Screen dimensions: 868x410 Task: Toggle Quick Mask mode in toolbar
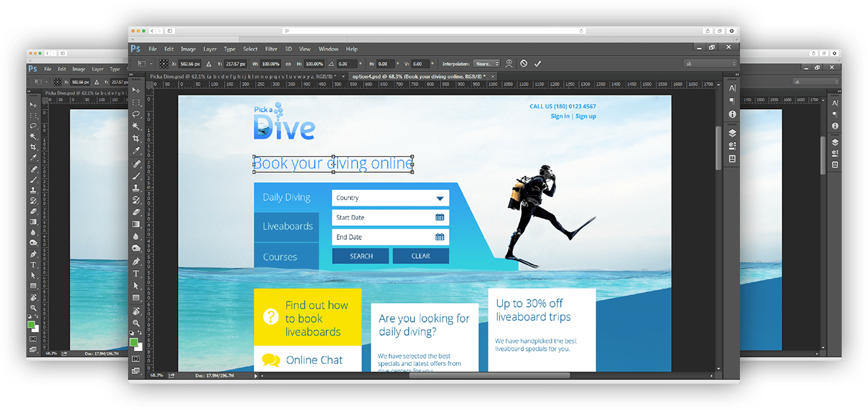click(136, 359)
